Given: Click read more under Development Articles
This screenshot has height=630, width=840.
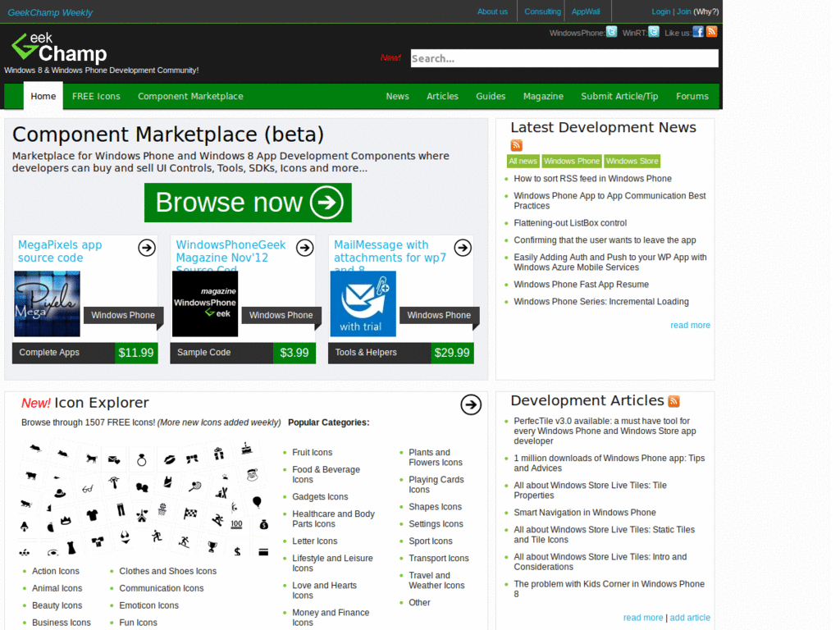Looking at the screenshot, I should point(643,618).
